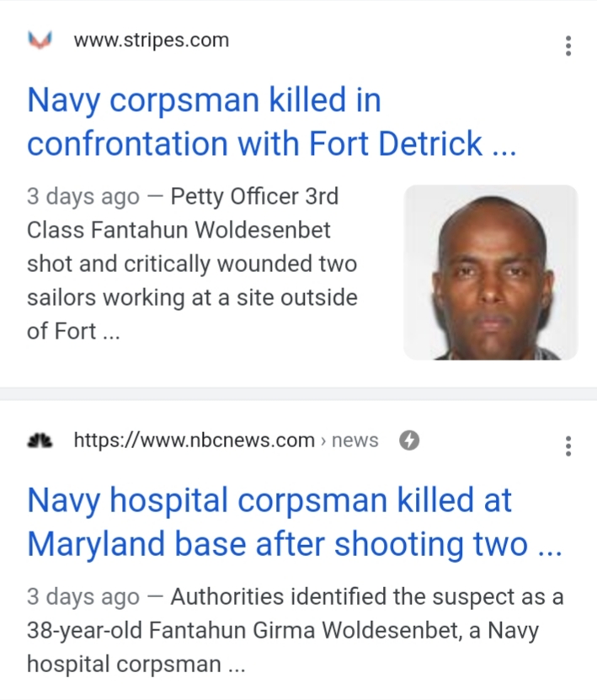Screen dimensions: 597x700
Task: Click the NBC News peacock favicon
Action: click(40, 440)
